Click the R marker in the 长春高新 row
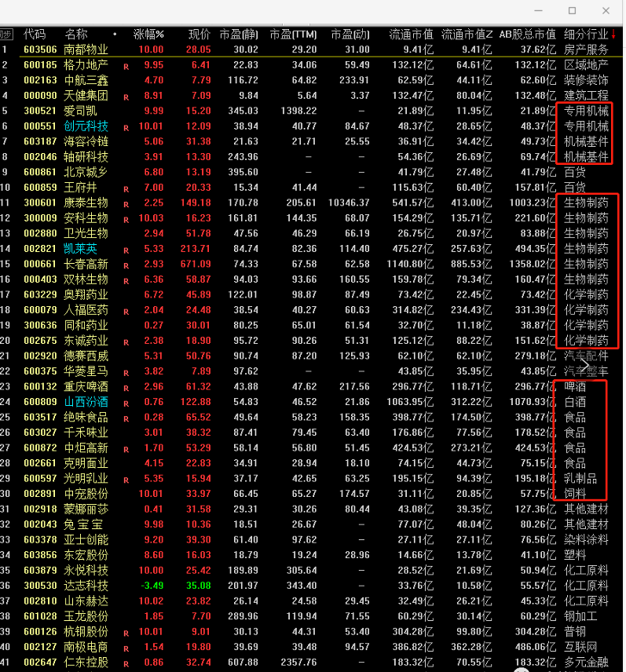 pos(126,265)
